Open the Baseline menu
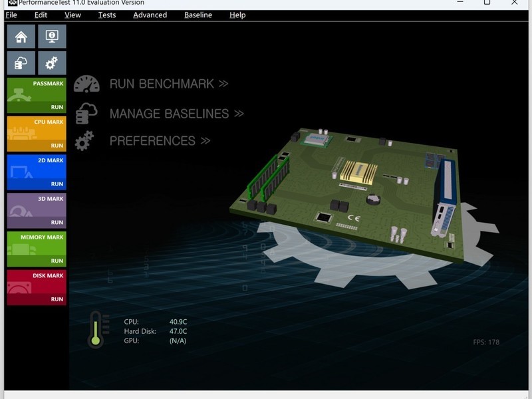 point(198,15)
